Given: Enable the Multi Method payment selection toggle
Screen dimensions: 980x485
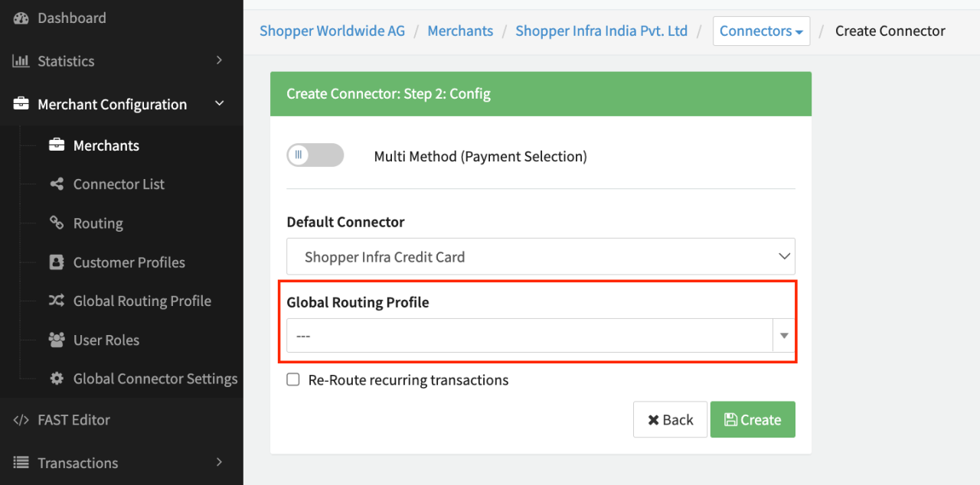Looking at the screenshot, I should pos(315,155).
